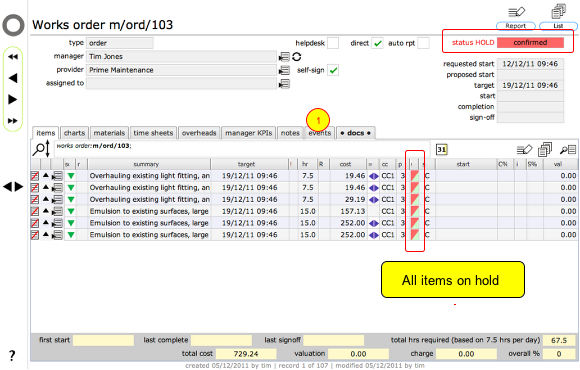Click hold flag on 157.13 row
Image resolution: width=580 pixels, height=370 pixels.
[414, 211]
